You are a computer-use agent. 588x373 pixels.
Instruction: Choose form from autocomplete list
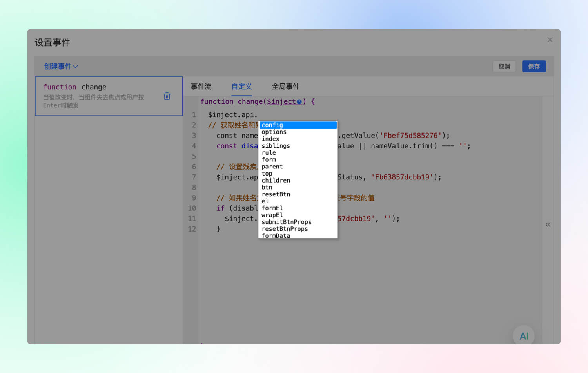coord(298,159)
